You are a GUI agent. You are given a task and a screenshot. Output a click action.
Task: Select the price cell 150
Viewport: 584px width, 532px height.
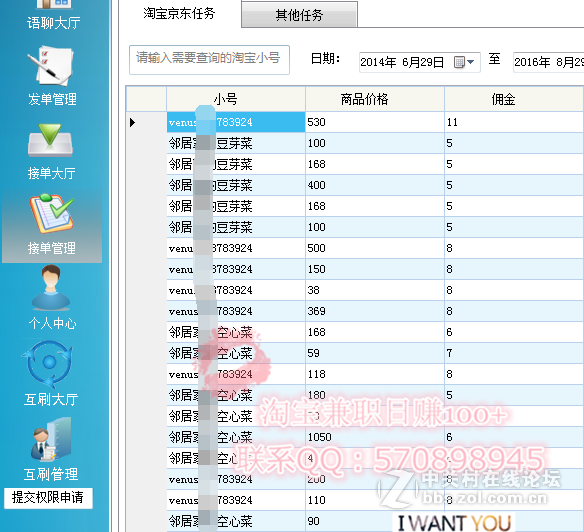375,269
